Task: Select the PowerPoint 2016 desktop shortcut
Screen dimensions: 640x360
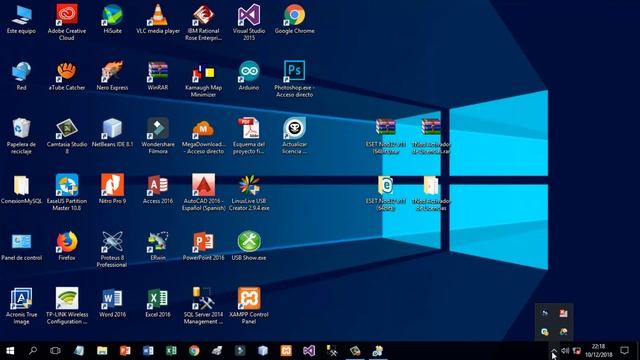Action: click(203, 247)
